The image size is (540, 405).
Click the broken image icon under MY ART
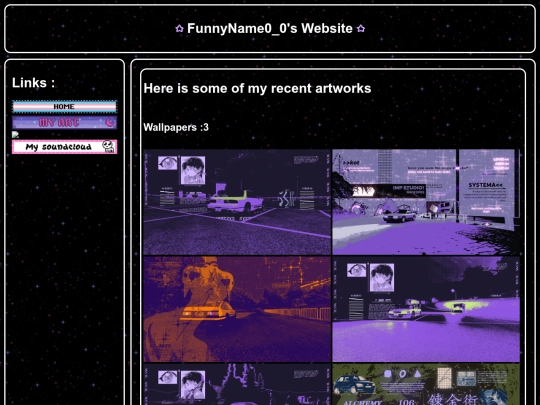[15, 135]
